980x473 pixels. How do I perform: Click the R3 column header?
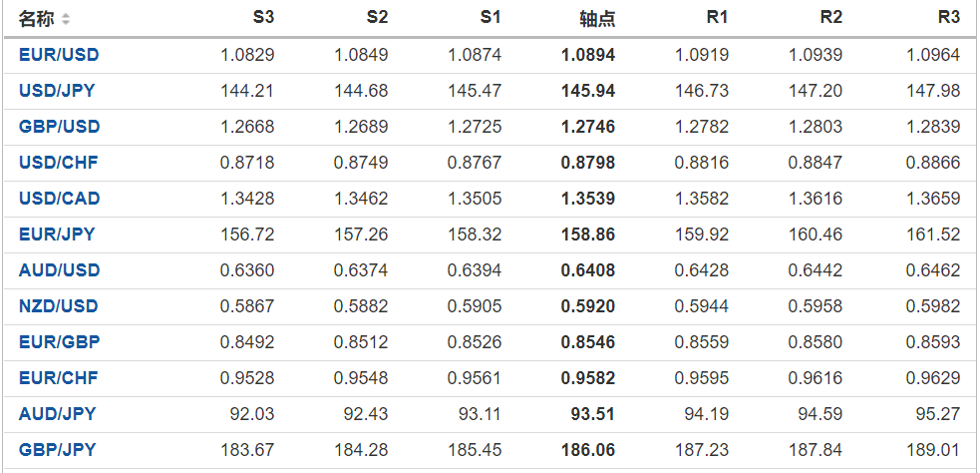(948, 18)
